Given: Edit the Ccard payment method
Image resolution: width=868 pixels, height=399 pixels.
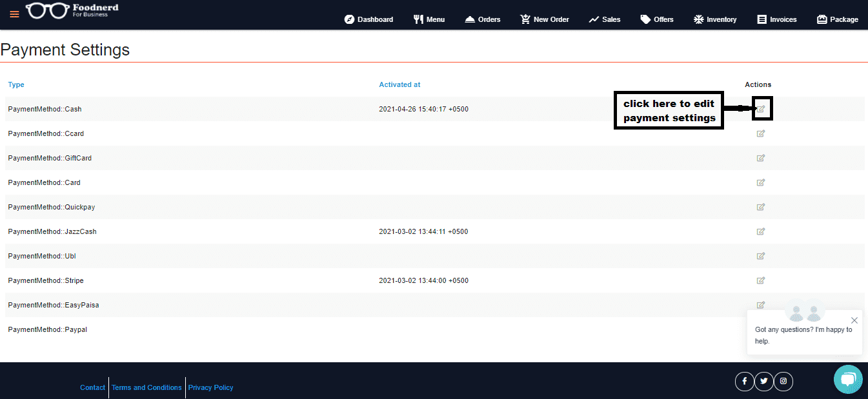Looking at the screenshot, I should 761,133.
